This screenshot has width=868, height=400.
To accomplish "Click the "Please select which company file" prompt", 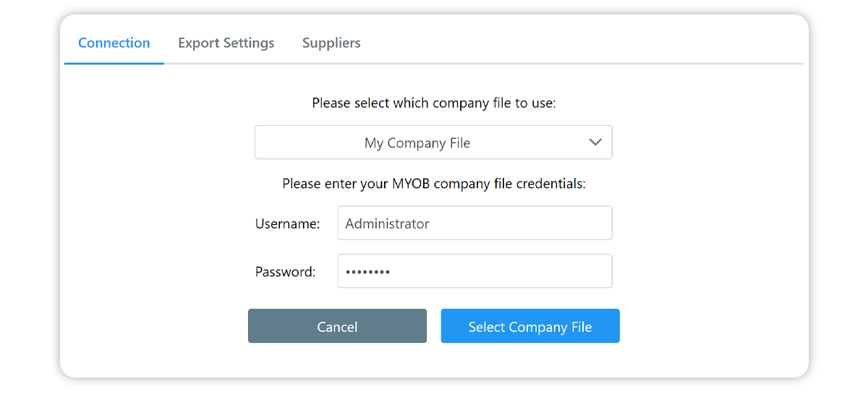I will [433, 103].
